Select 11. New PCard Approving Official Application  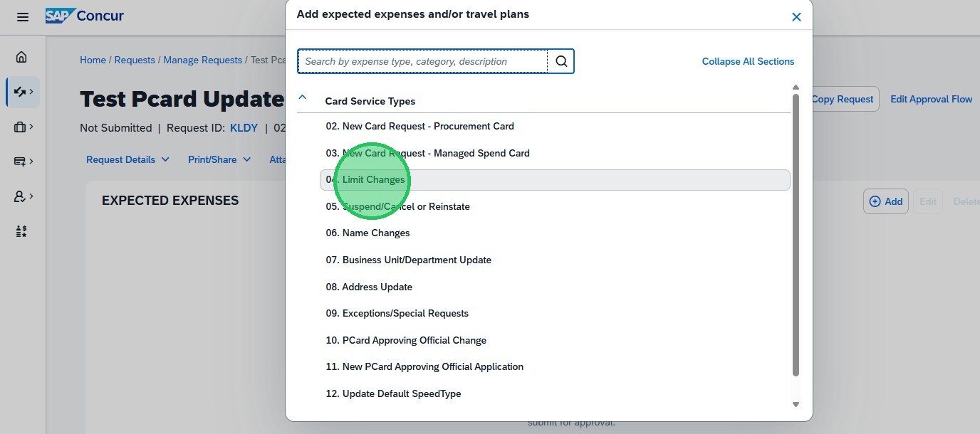tap(555, 367)
